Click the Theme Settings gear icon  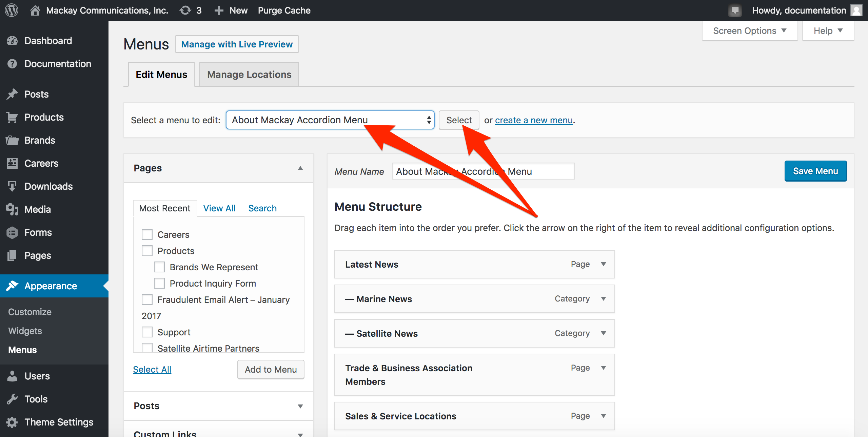(12, 422)
